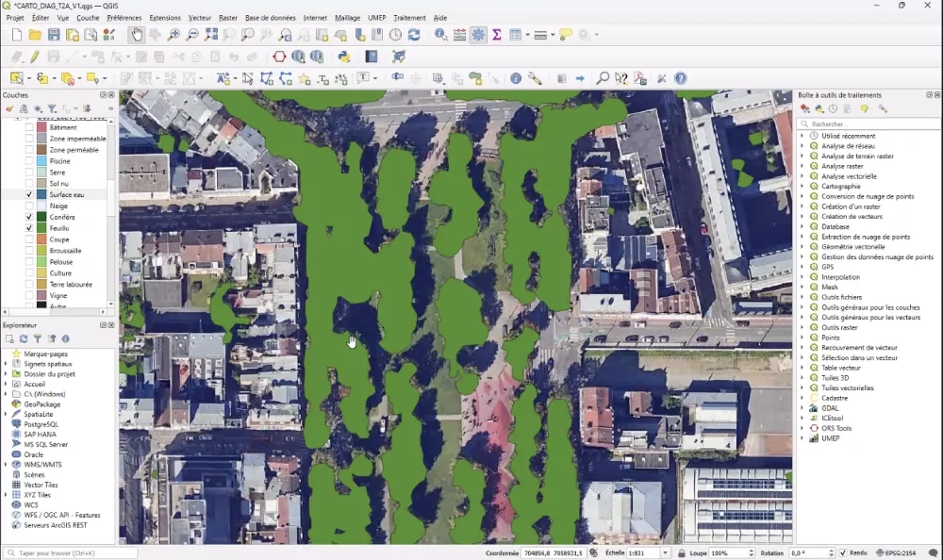Expand WMS/WMTS in Explorateur
943x560 pixels.
tap(6, 465)
